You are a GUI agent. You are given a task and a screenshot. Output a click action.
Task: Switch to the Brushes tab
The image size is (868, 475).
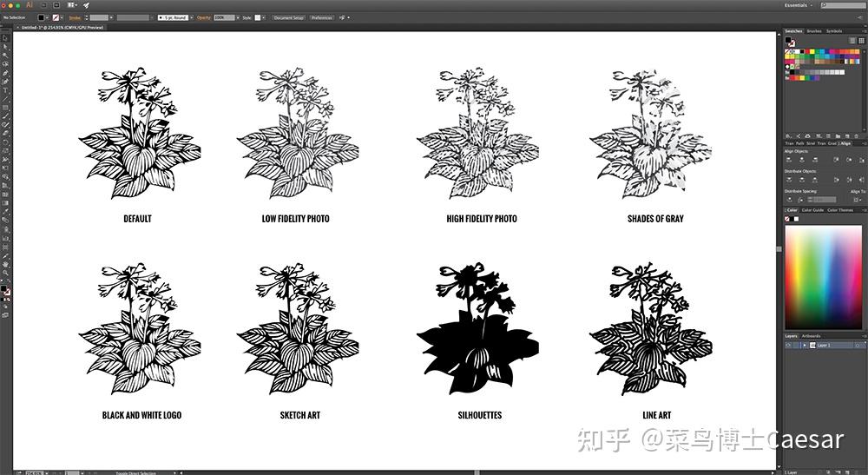point(814,31)
